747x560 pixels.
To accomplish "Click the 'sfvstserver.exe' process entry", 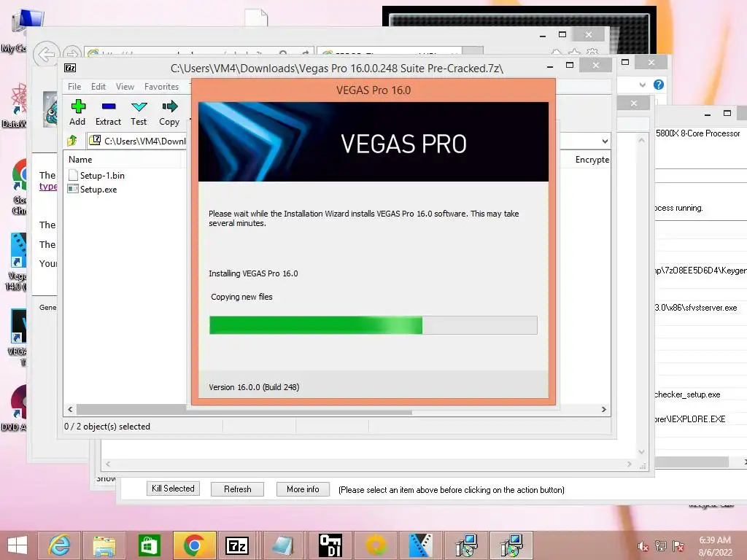I will coord(695,308).
